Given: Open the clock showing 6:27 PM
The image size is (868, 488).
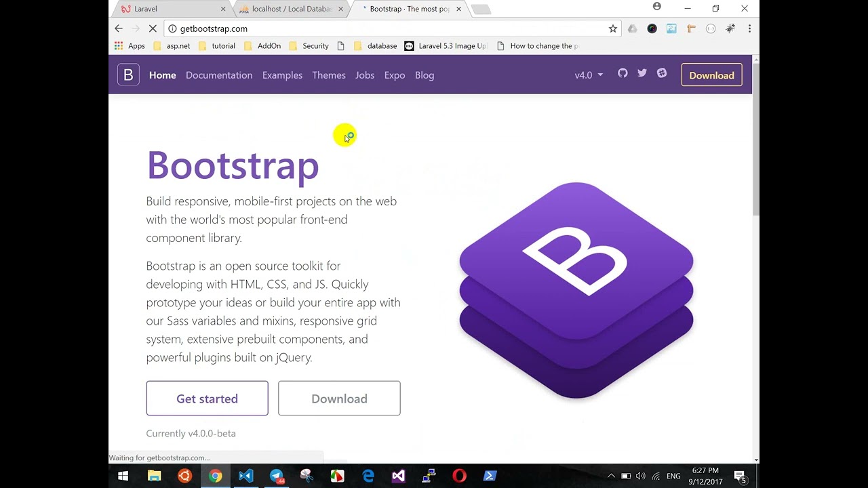Looking at the screenshot, I should pyautogui.click(x=706, y=476).
